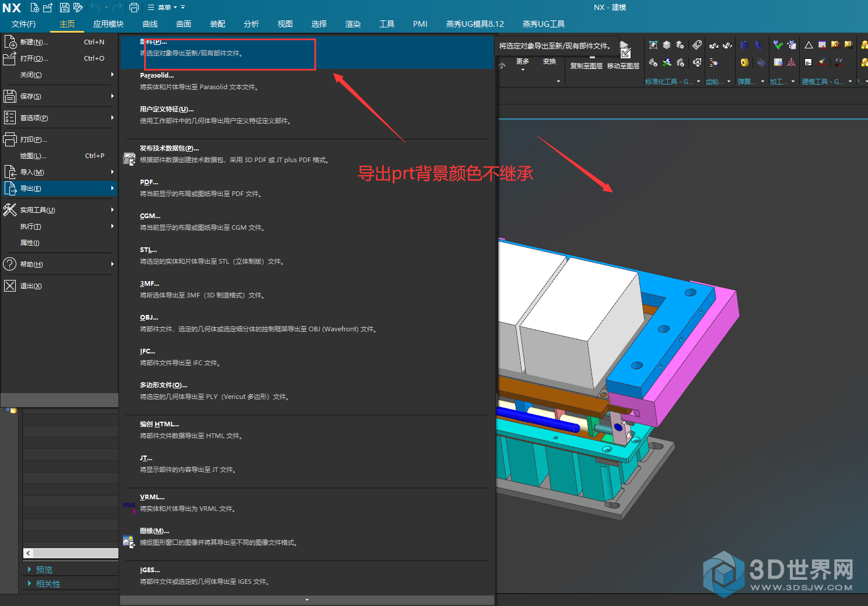The image size is (868, 606).
Task: Switch to the 应用模块 tab
Action: click(108, 24)
